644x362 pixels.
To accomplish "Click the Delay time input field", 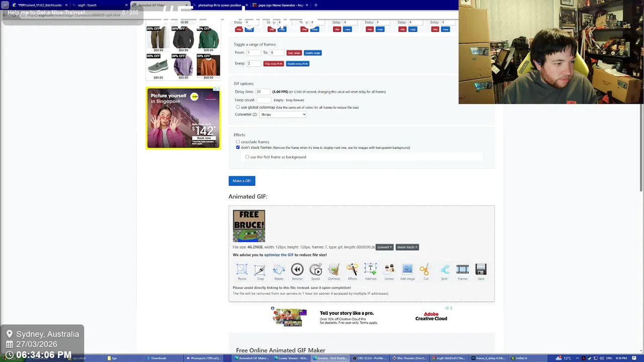I will pyautogui.click(x=263, y=92).
